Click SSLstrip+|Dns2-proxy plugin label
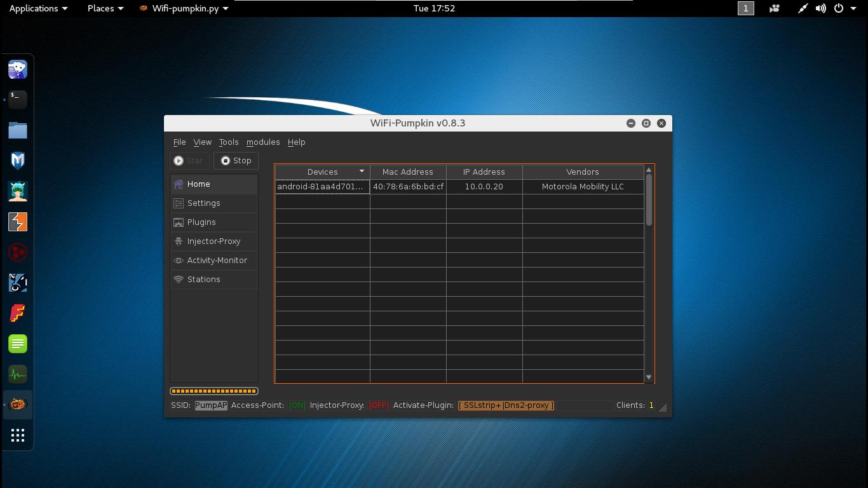This screenshot has height=488, width=868. coord(506,405)
